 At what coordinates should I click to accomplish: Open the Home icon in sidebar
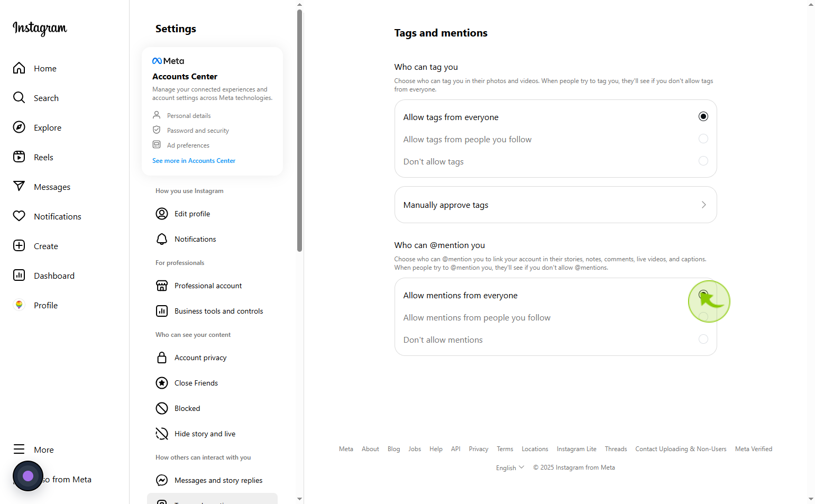(x=19, y=68)
